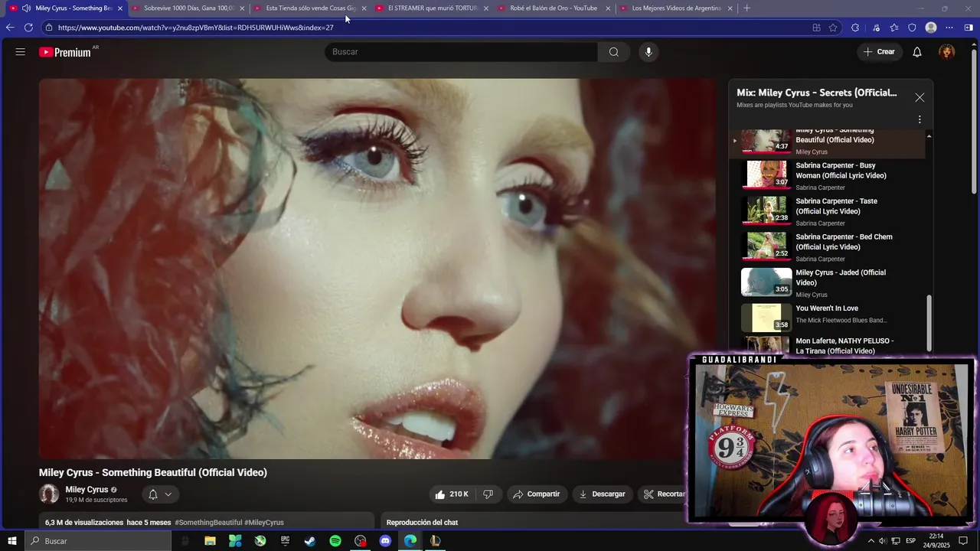Viewport: 980px width, 551px height.
Task: Open Mix playlist three-dot options menu
Action: pos(920,119)
